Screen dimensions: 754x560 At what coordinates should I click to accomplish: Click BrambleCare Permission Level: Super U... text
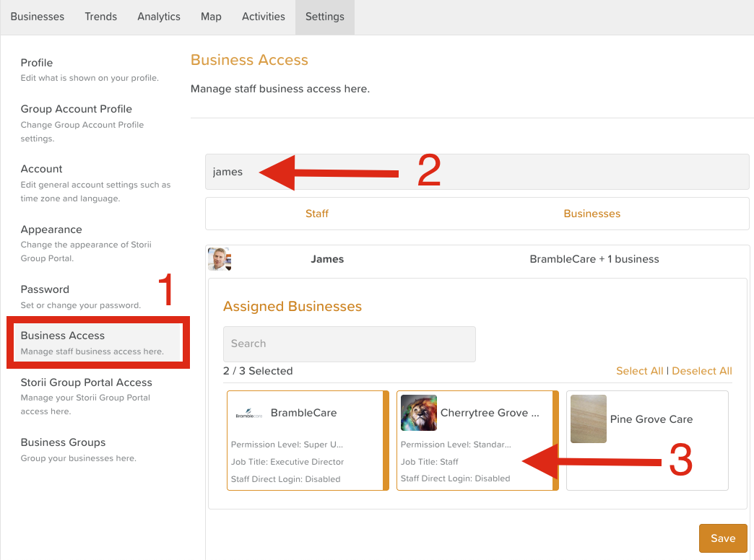click(x=287, y=445)
